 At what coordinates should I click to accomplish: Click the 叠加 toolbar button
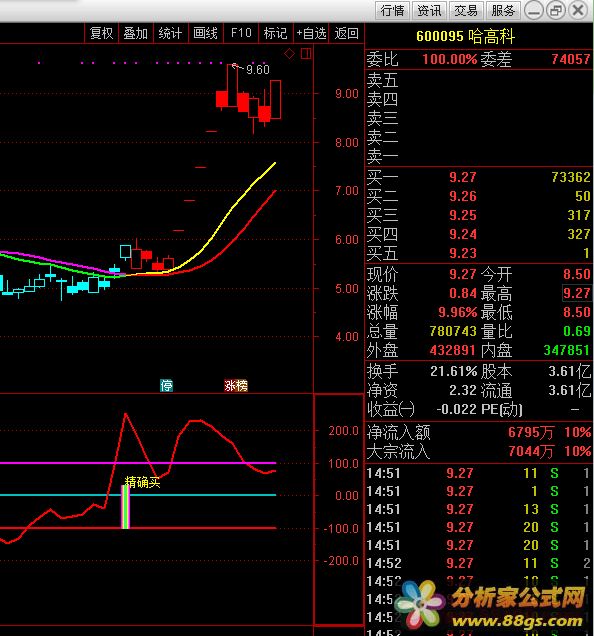click(136, 33)
